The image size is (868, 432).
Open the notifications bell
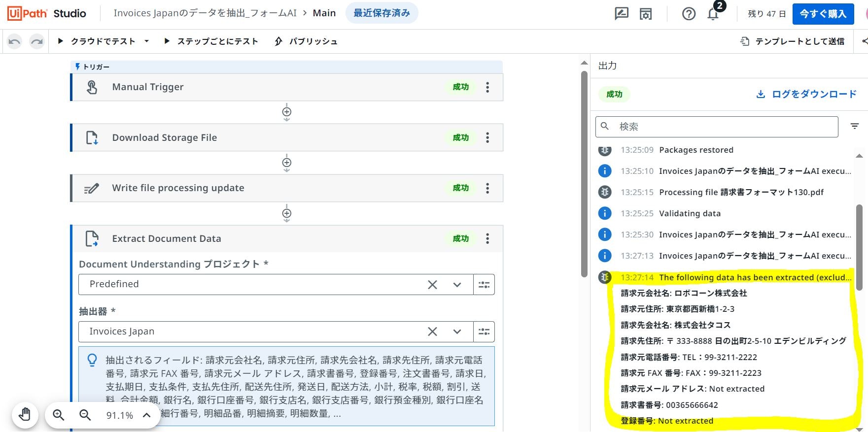tap(713, 14)
